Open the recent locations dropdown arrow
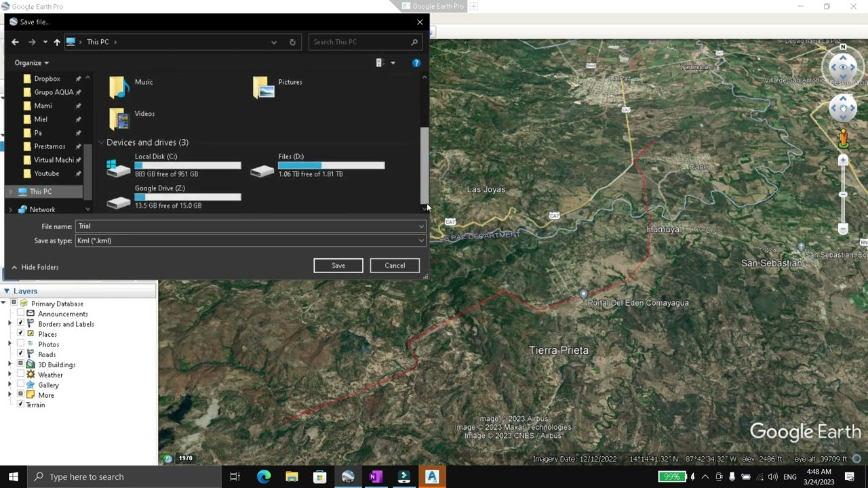 point(45,42)
